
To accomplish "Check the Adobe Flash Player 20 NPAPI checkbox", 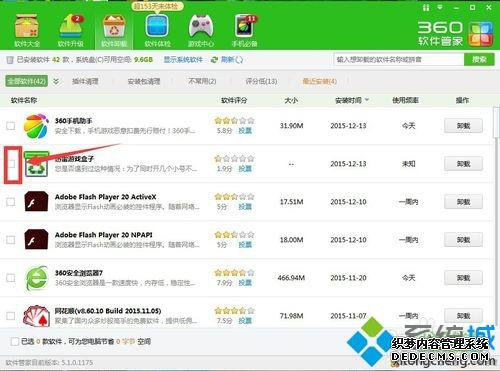I will coord(11,240).
